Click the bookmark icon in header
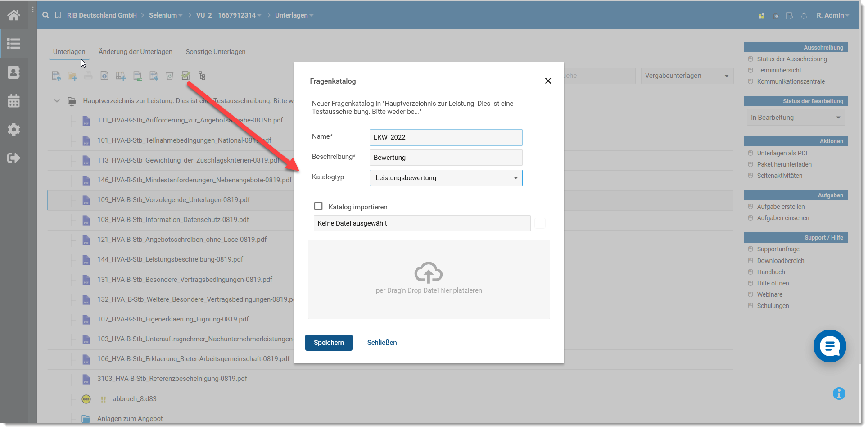 (58, 15)
